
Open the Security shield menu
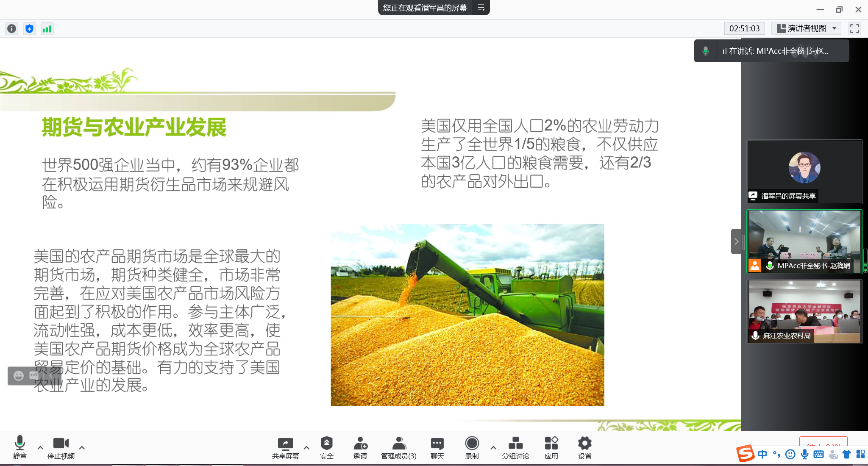tap(326, 447)
